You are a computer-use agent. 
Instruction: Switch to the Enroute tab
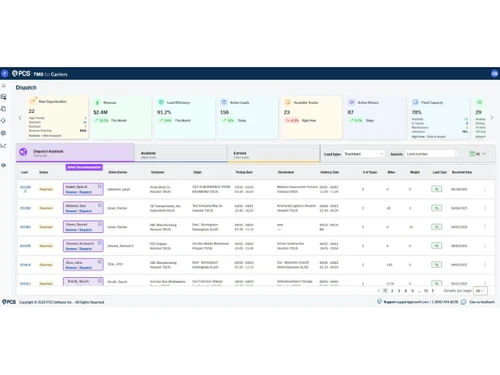point(274,154)
